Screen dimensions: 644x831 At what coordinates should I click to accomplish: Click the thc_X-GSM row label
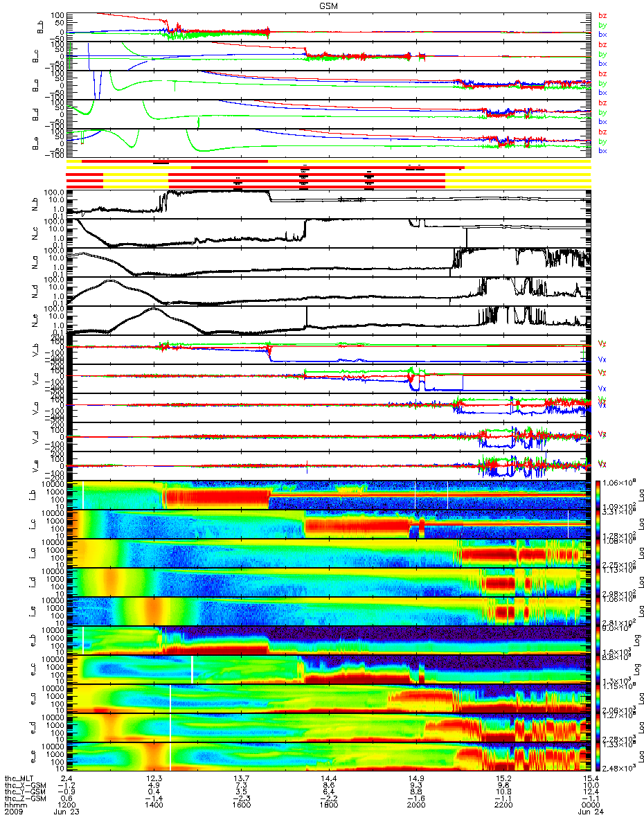26,786
